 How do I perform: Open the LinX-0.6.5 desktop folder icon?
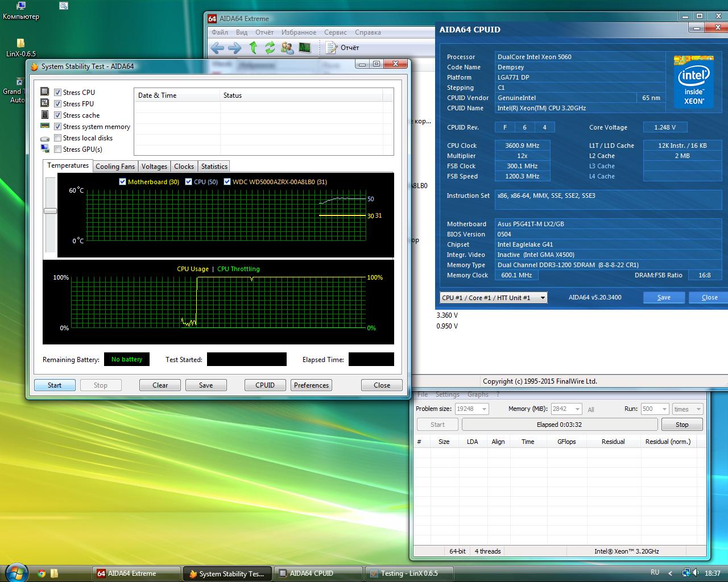20,44
